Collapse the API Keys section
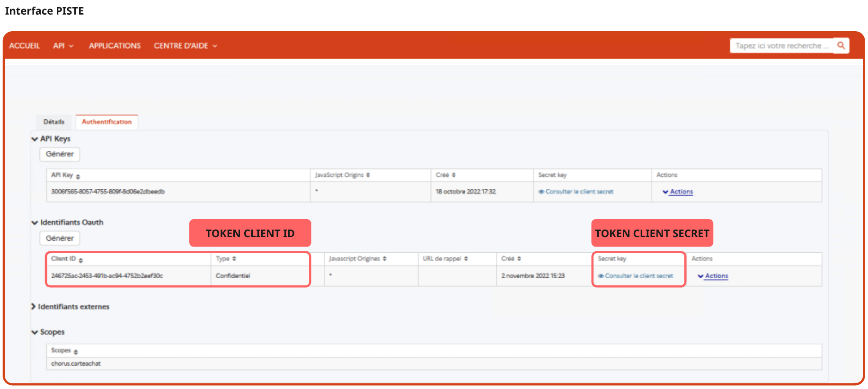868x389 pixels. pos(35,139)
